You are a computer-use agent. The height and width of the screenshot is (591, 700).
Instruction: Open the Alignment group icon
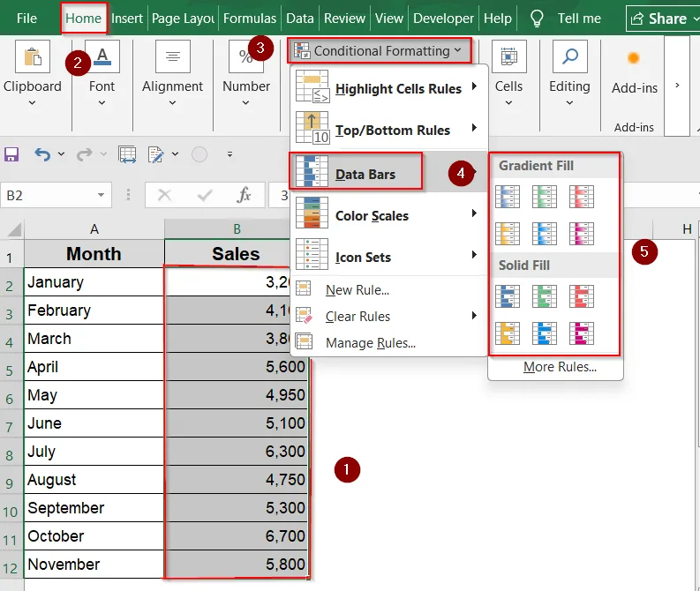(173, 56)
